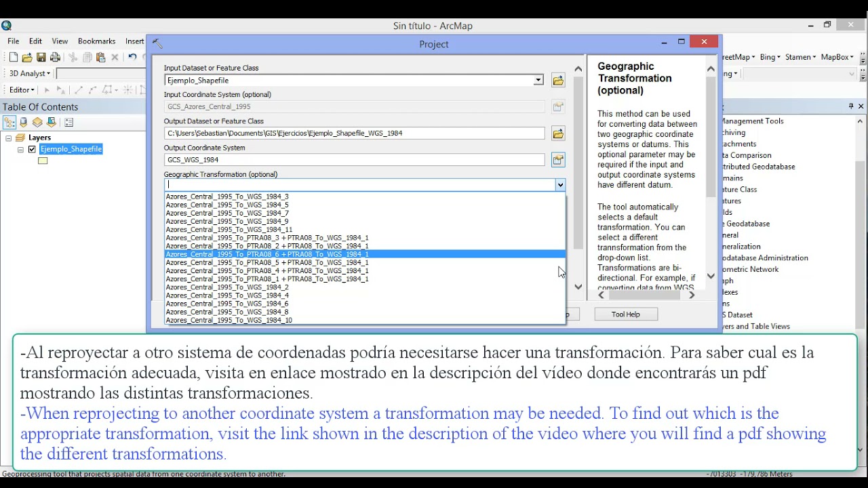This screenshot has width=868, height=488.
Task: Open the Editor dropdown menu
Action: click(x=22, y=89)
